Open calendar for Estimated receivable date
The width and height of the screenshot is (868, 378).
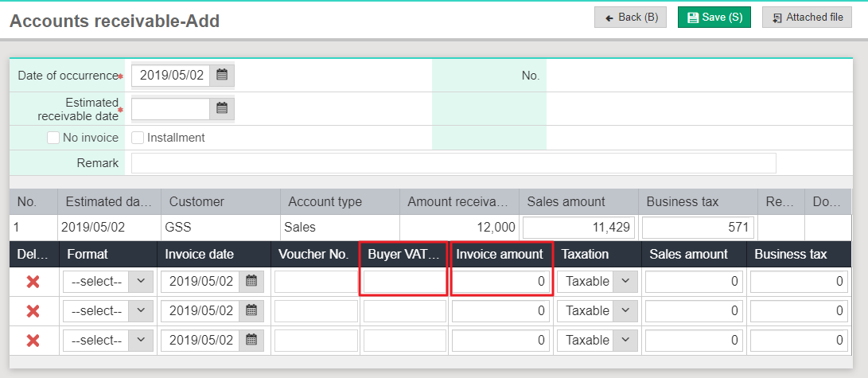pos(222,108)
